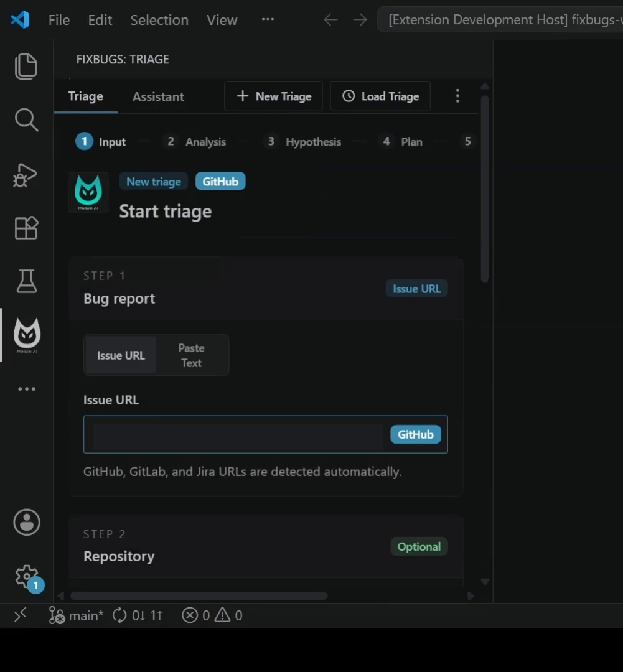Open the Manage gear icon
This screenshot has width=623, height=672.
pyautogui.click(x=27, y=576)
